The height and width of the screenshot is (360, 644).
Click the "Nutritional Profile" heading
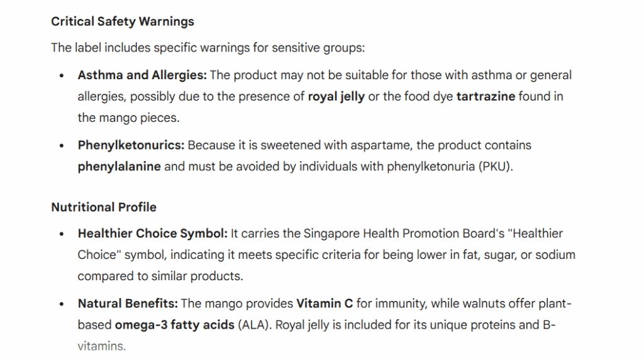[x=104, y=207]
